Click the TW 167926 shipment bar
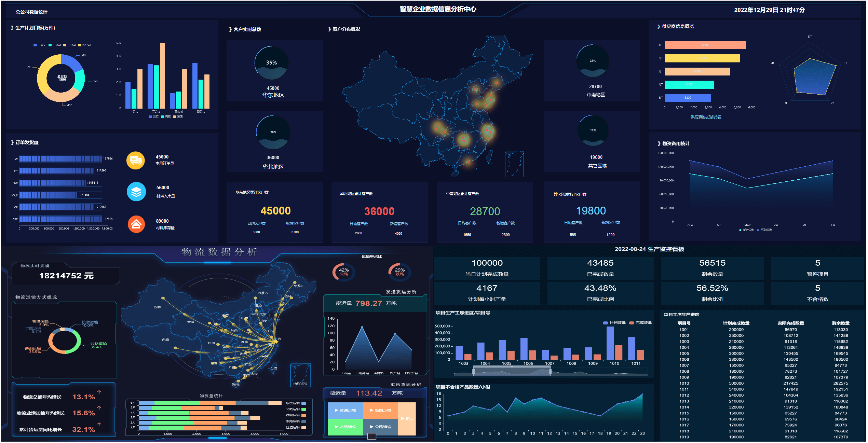 (x=60, y=159)
